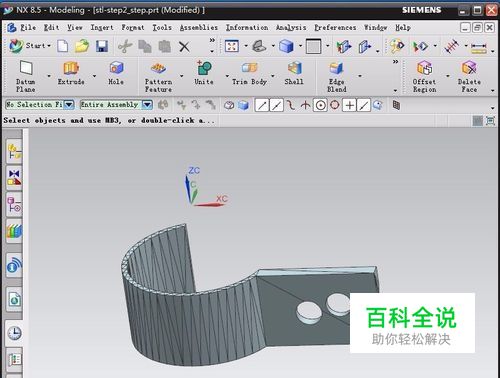Toggle the Control Point snap
Viewport: 500px width, 378px height.
coord(291,105)
